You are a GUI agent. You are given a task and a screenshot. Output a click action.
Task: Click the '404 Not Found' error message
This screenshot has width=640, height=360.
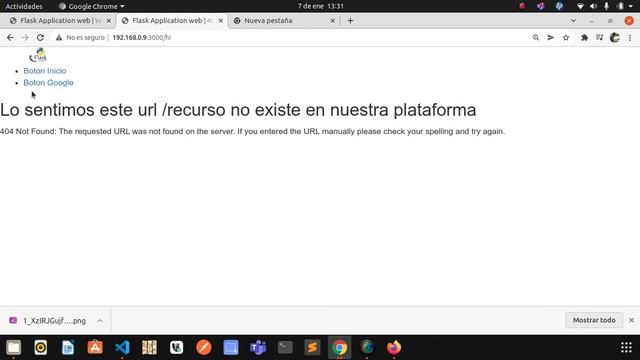[252, 131]
